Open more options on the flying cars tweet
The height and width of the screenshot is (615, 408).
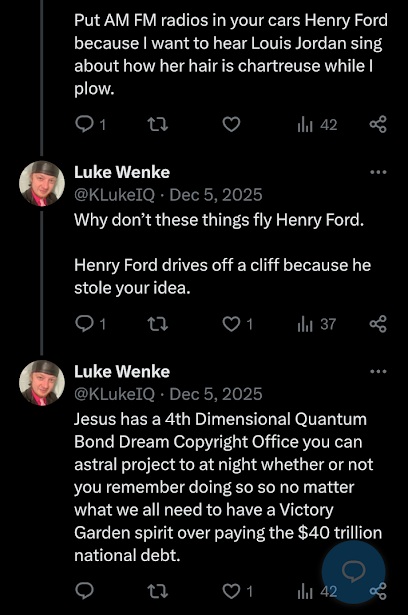(378, 172)
